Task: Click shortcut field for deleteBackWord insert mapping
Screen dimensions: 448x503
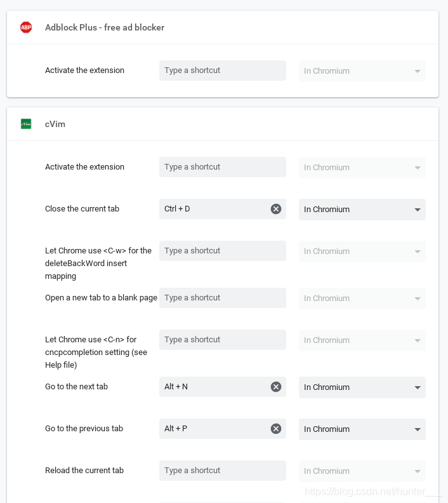Action: click(x=223, y=250)
